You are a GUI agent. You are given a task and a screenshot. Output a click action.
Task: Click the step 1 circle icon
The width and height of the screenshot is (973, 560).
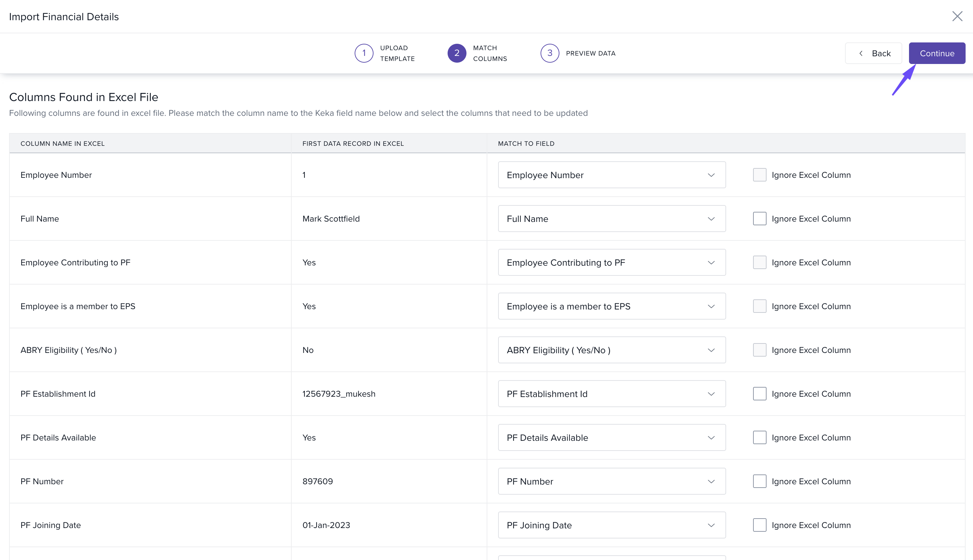pyautogui.click(x=363, y=53)
